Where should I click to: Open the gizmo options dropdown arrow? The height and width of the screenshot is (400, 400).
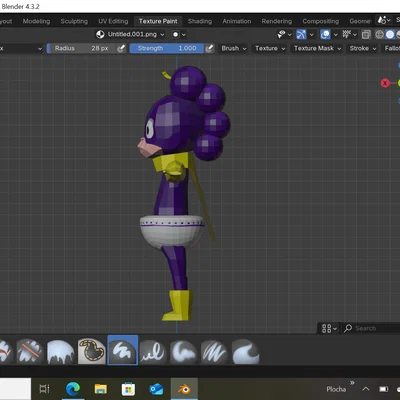pos(312,34)
